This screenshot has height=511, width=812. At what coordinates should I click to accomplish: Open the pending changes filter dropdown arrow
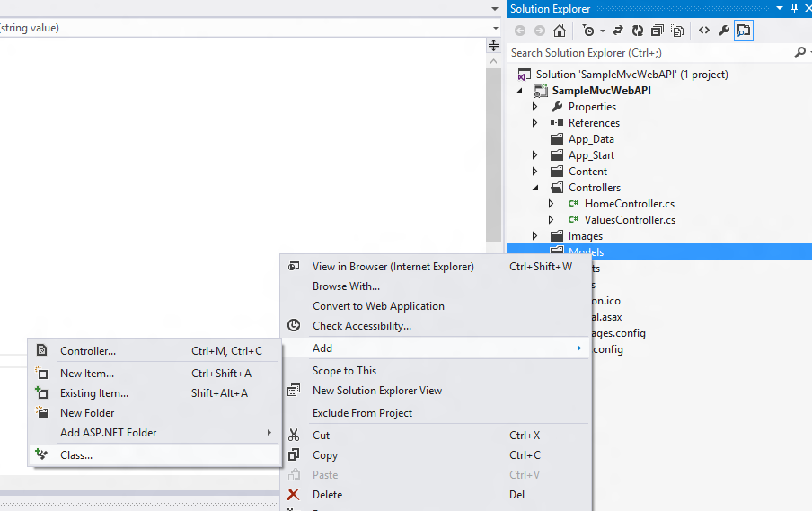pyautogui.click(x=603, y=31)
